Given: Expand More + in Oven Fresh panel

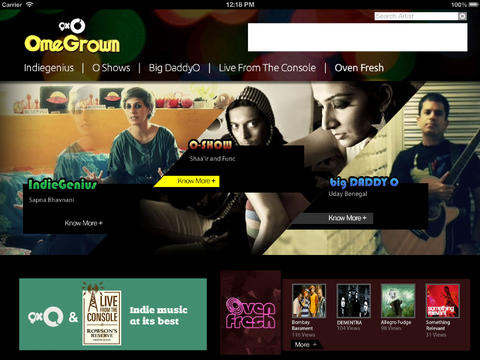Looking at the screenshot, I should (306, 345).
